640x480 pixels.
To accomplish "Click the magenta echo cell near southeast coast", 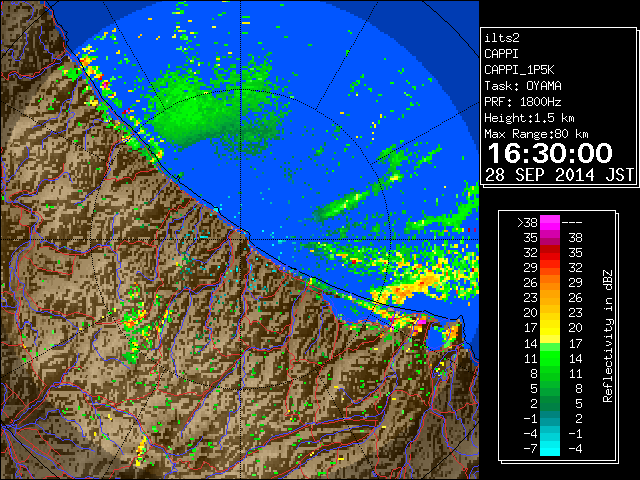I will pyautogui.click(x=421, y=322).
